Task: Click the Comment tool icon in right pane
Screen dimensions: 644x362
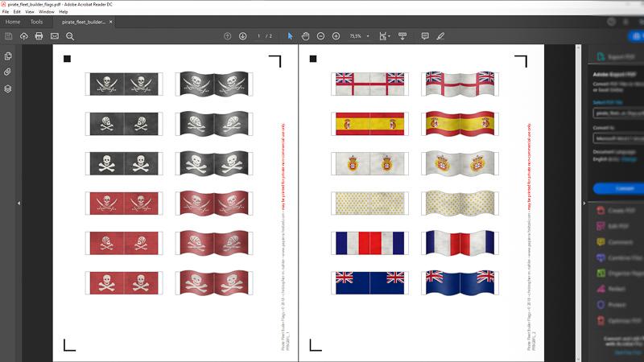Action: (601, 242)
